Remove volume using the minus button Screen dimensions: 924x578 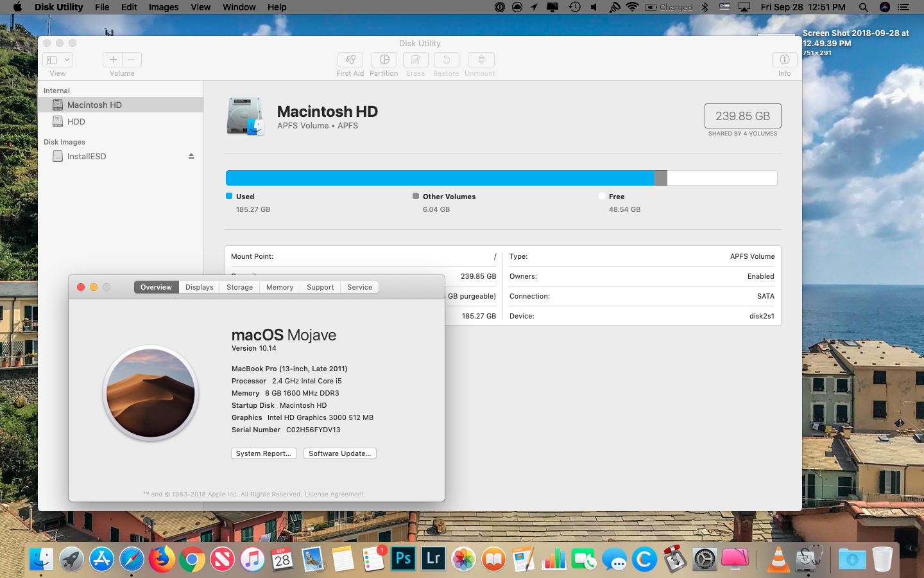click(x=132, y=60)
